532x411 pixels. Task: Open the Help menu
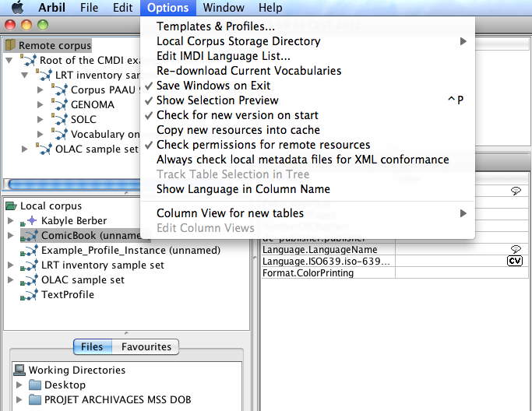pyautogui.click(x=270, y=8)
